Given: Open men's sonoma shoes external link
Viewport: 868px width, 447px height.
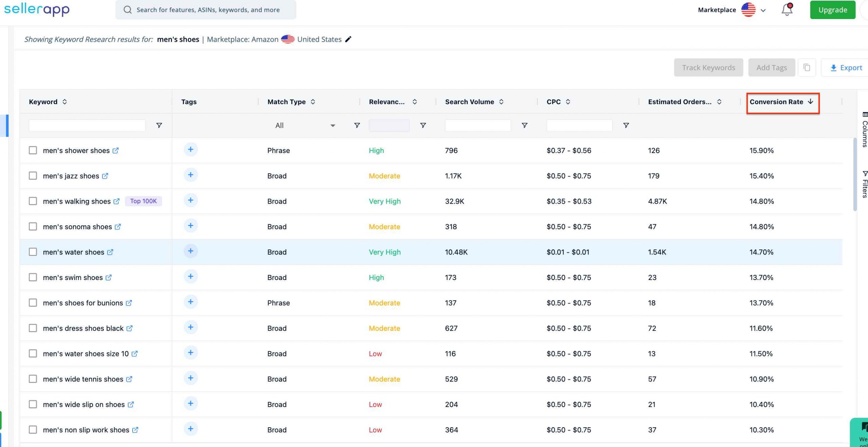Looking at the screenshot, I should pyautogui.click(x=118, y=227).
